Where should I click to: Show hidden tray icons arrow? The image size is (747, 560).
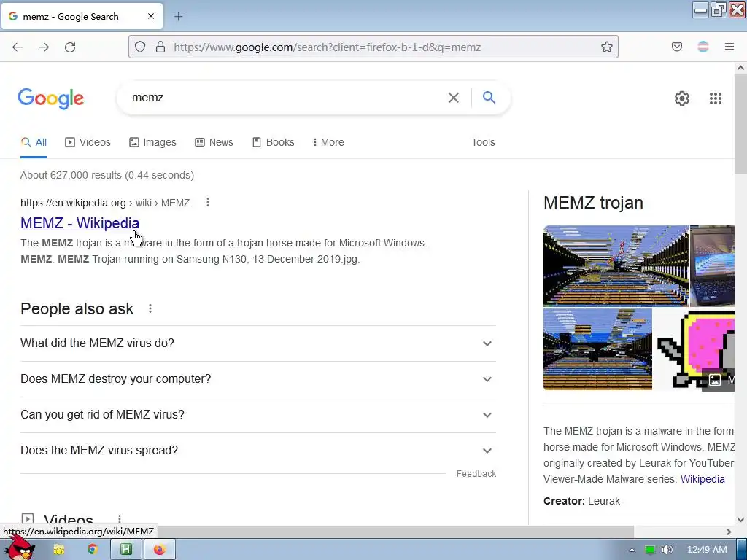coord(632,550)
